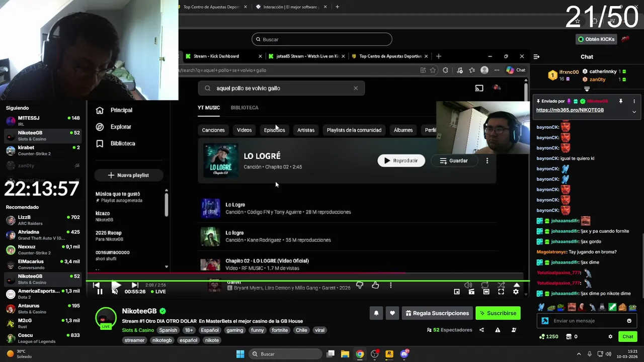Image resolution: width=644 pixels, height=362 pixels.
Task: Toggle theater mode in Kick player
Action: pos(486,292)
